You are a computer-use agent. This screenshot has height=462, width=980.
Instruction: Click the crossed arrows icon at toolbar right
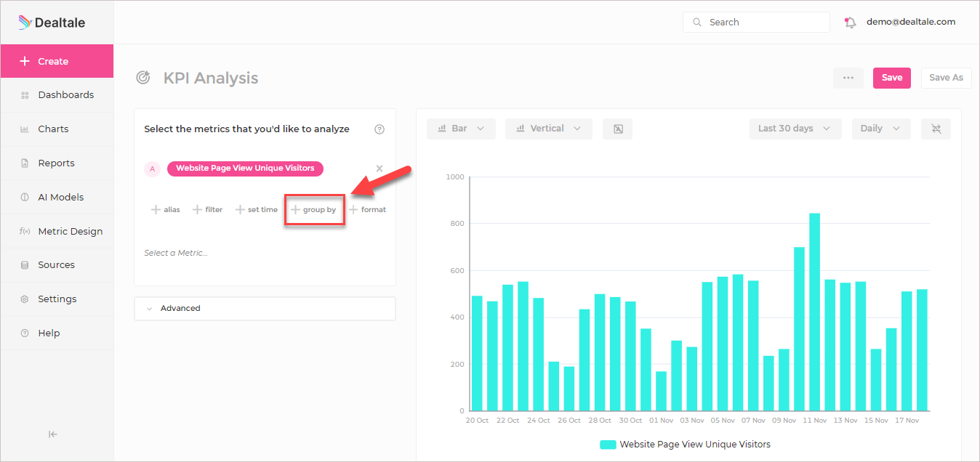936,129
